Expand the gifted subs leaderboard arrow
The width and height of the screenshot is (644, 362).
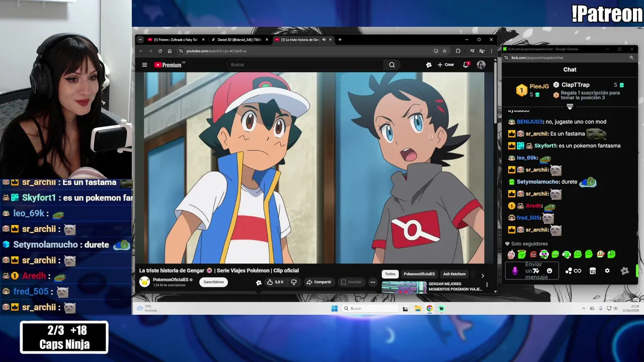(570, 107)
